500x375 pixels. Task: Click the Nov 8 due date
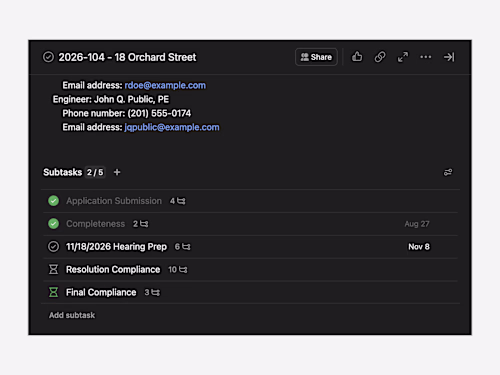pyautogui.click(x=419, y=247)
